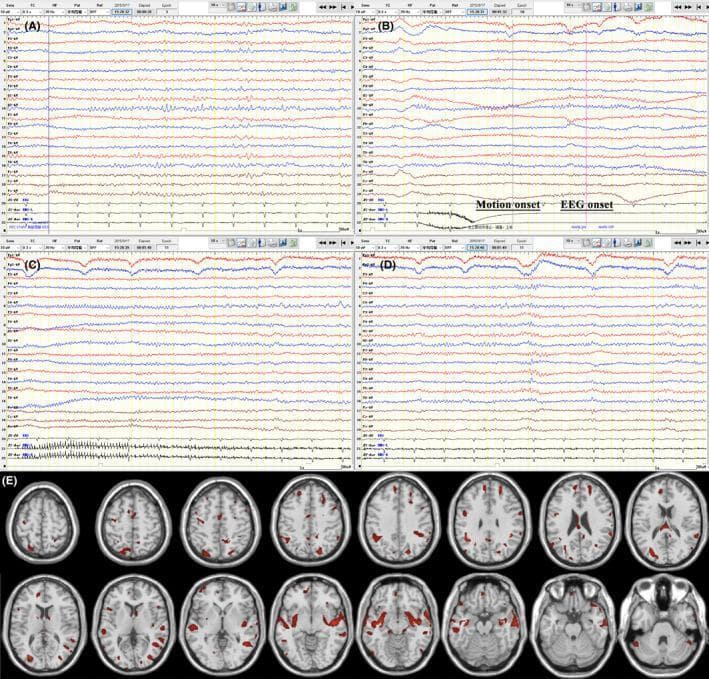The height and width of the screenshot is (679, 709).
Task: Open the time window dropdown in panel B
Action: [572, 4]
